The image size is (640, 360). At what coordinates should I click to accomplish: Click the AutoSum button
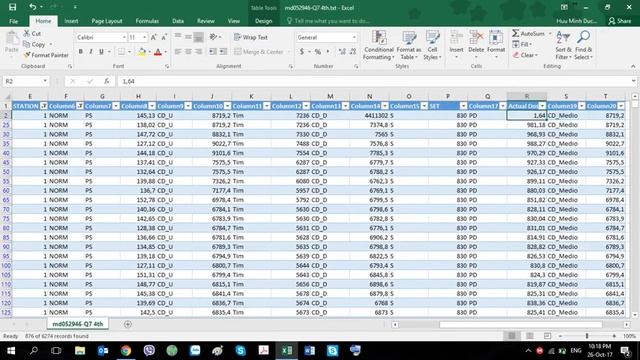528,33
